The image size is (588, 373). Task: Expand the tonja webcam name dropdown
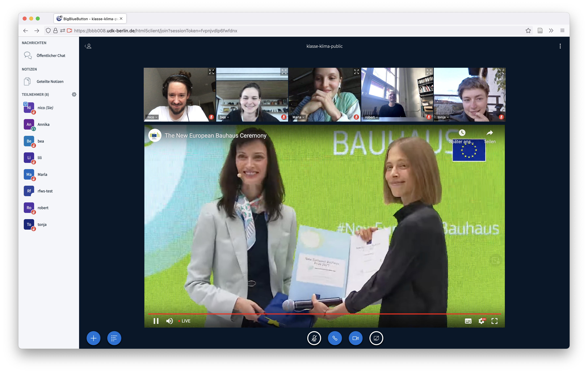point(443,117)
